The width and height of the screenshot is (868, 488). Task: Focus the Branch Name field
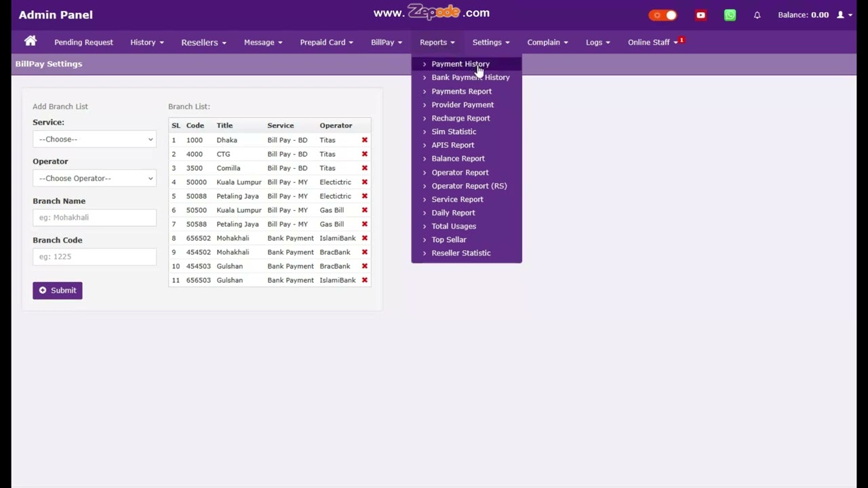coord(94,218)
